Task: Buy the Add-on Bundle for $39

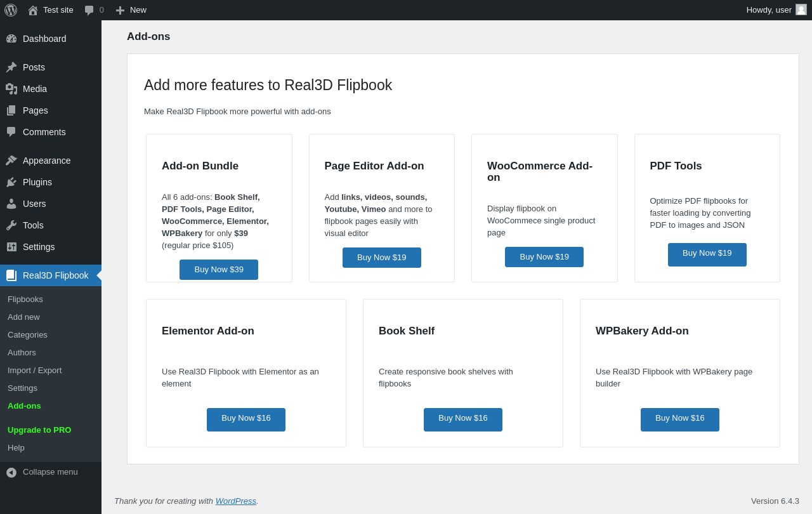Action: [x=219, y=270]
